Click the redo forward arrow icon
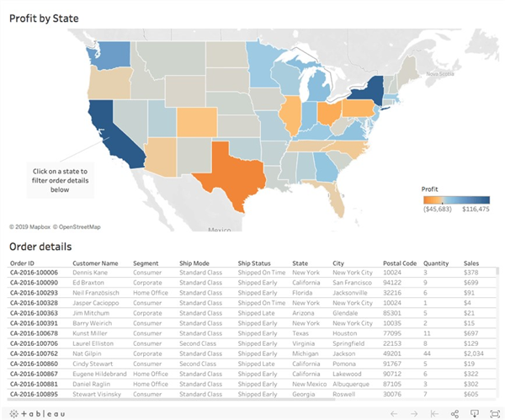 point(414,414)
